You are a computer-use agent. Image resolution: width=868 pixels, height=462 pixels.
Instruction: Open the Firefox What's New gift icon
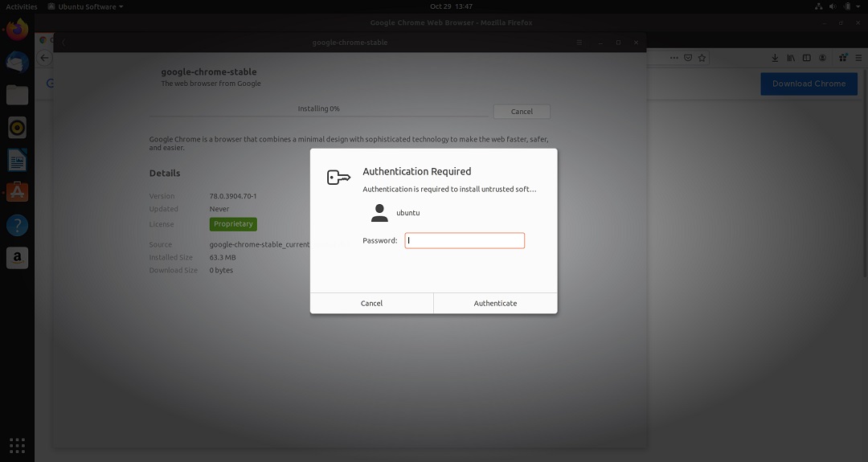[x=843, y=58]
